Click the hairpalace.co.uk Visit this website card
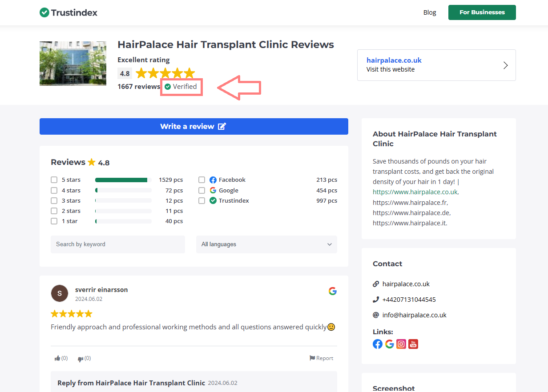 436,65
